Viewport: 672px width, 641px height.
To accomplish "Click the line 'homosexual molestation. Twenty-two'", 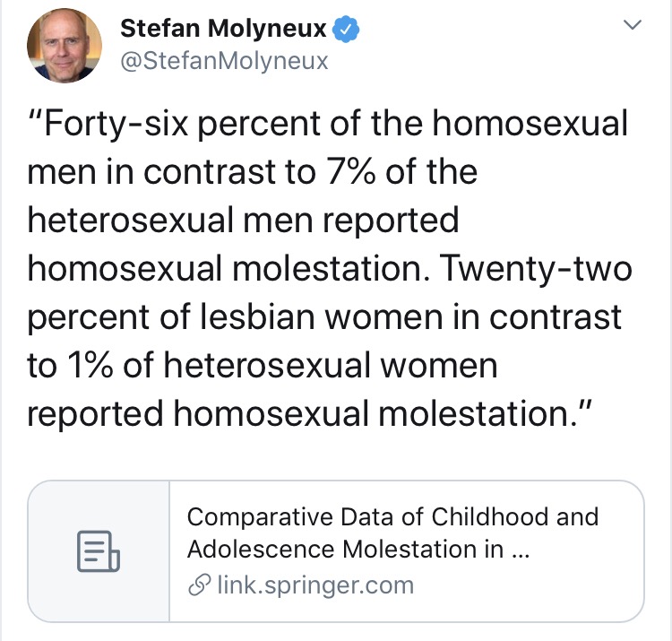I will tap(330, 270).
